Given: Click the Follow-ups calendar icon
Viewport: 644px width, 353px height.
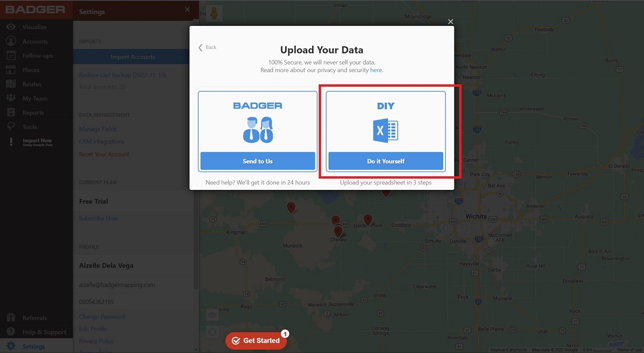Looking at the screenshot, I should pyautogui.click(x=11, y=56).
